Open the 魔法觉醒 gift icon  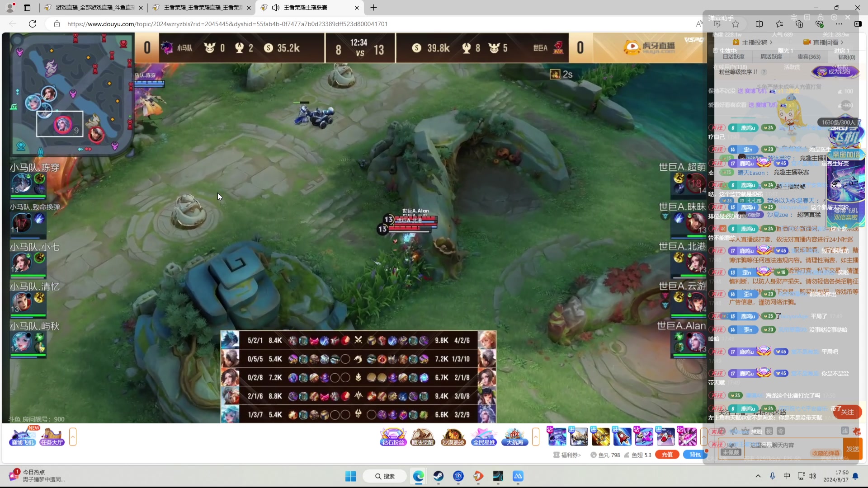(423, 436)
